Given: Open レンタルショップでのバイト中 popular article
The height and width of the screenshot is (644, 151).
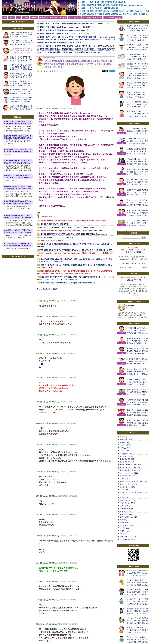Looking at the screenshot, I should (x=137, y=38).
